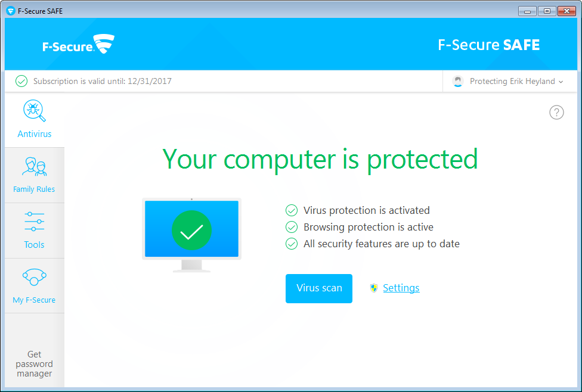Click the Family Rules tab label
The width and height of the screenshot is (582, 392).
34,189
